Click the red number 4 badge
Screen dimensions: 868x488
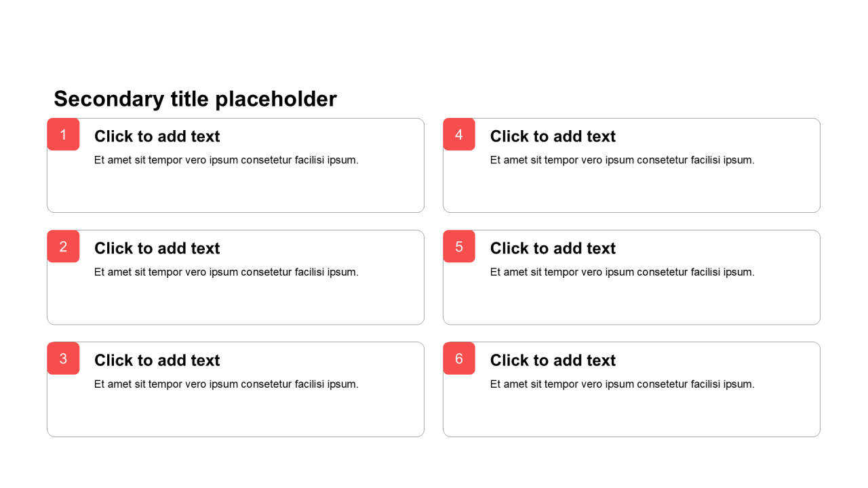coord(459,134)
